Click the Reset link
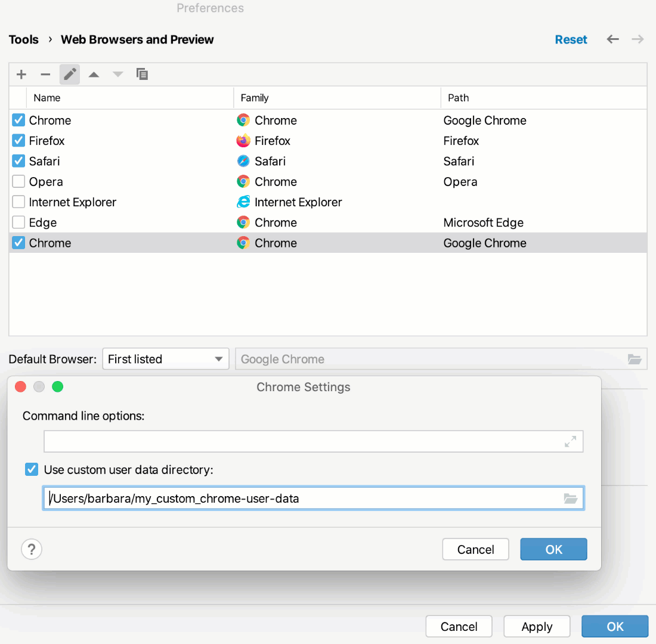The height and width of the screenshot is (644, 656). [x=571, y=39]
